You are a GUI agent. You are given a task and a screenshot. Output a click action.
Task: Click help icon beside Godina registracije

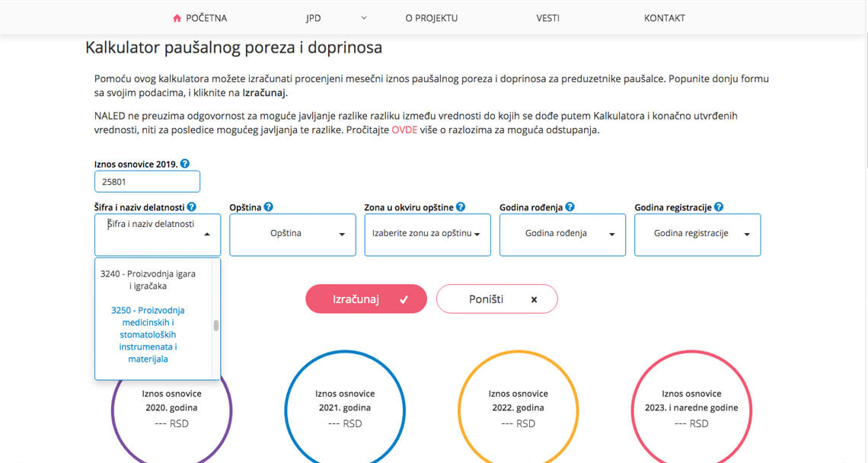[719, 206]
